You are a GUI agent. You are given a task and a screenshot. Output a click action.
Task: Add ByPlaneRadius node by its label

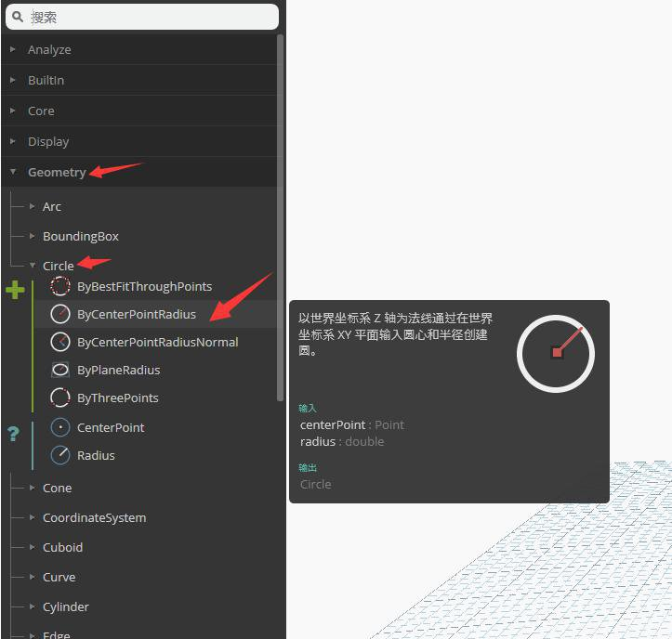(x=119, y=370)
